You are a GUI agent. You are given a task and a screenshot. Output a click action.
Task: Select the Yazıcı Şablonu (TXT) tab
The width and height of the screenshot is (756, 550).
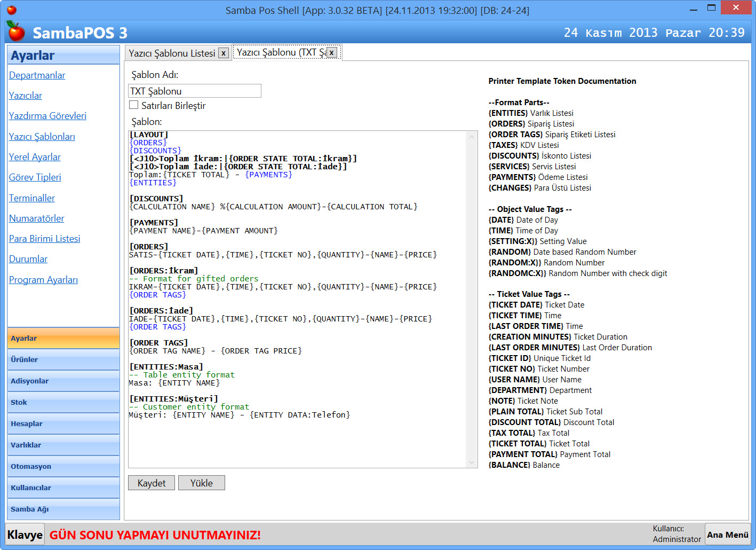point(281,52)
